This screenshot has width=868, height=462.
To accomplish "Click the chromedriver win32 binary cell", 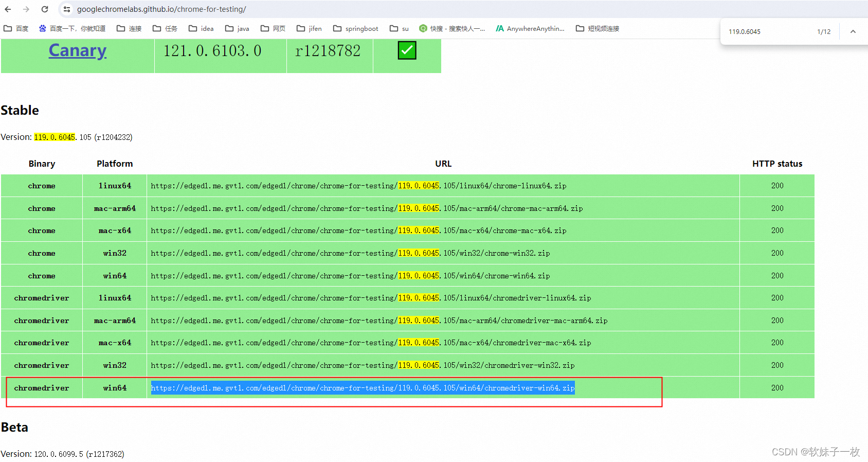I will pyautogui.click(x=42, y=365).
